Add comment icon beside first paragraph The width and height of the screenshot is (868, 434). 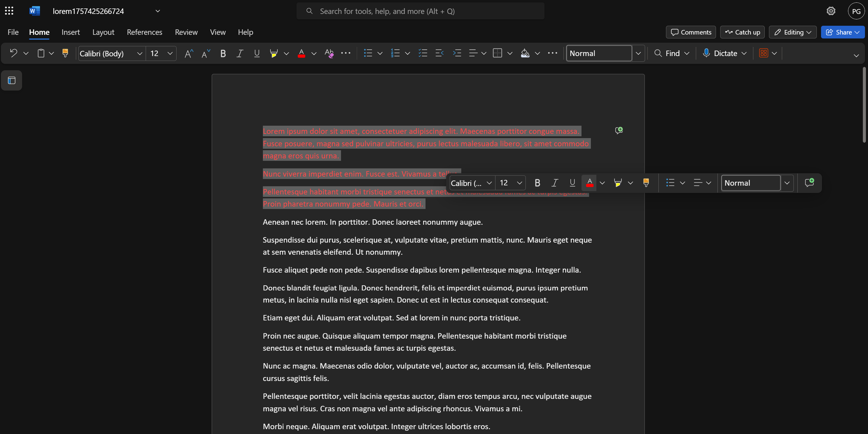click(619, 130)
